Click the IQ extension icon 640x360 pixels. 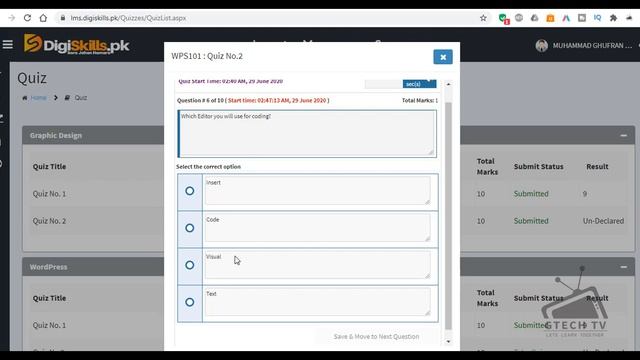coord(598,18)
